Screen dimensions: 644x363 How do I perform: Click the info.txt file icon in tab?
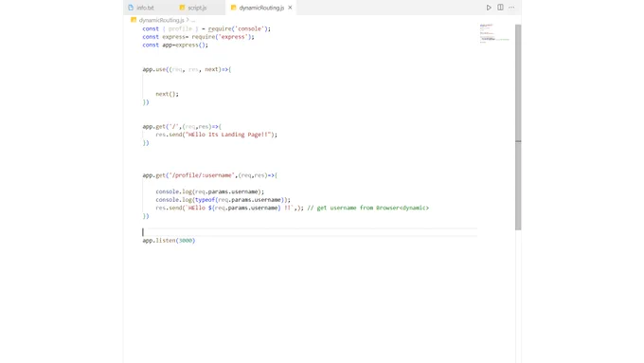pos(131,8)
